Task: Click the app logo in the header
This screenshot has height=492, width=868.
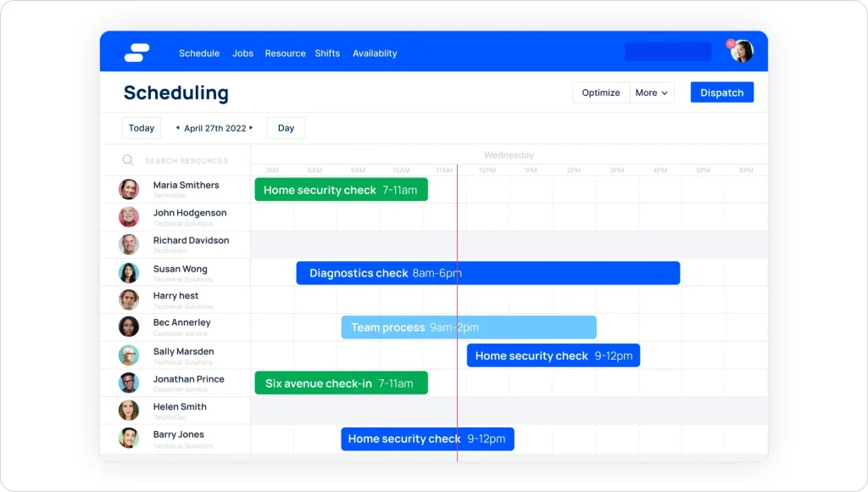Action: point(136,53)
